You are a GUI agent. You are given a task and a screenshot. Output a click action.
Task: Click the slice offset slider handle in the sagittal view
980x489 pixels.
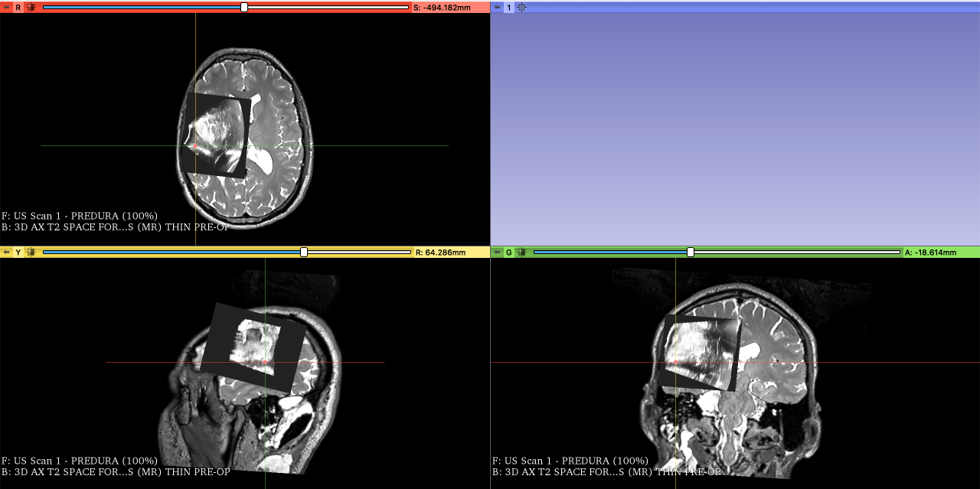[x=303, y=251]
